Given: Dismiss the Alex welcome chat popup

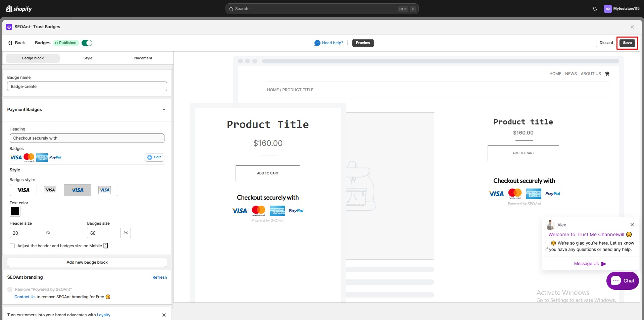Looking at the screenshot, I should tap(632, 225).
